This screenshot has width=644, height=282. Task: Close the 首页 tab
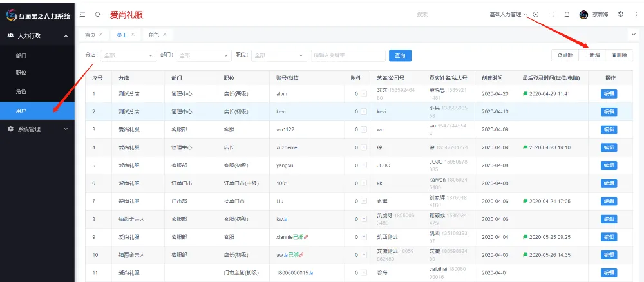(100, 35)
